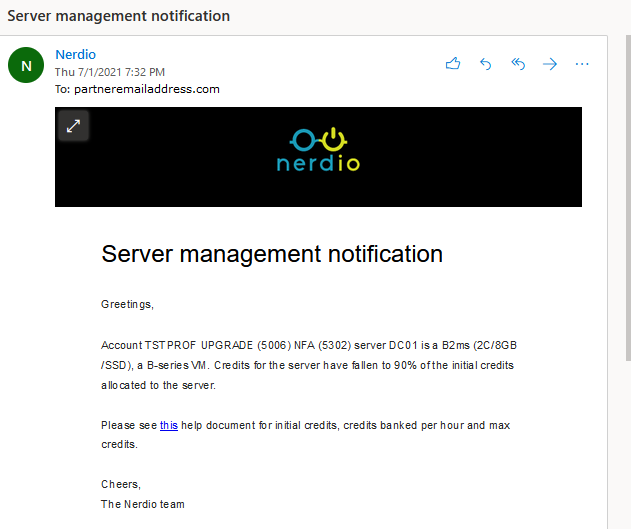This screenshot has width=631, height=529.
Task: Open more actions ellipsis menu
Action: pyautogui.click(x=582, y=64)
